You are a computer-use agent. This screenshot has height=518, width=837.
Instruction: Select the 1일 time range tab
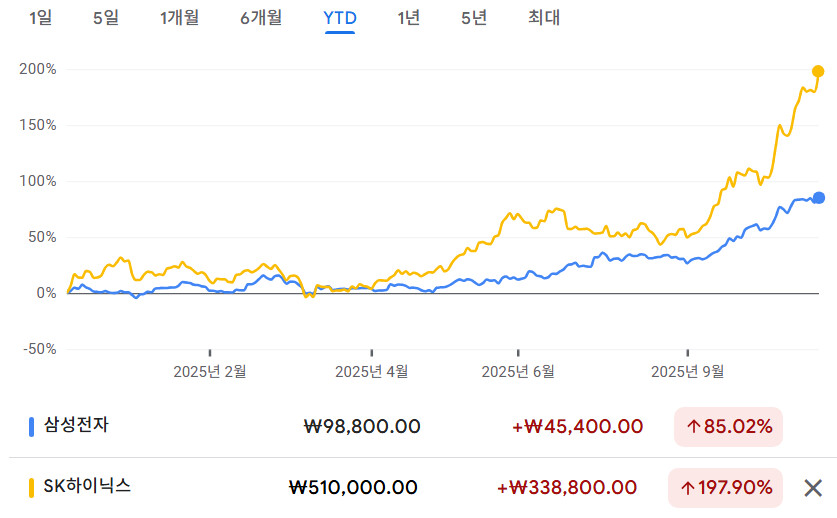(x=41, y=18)
